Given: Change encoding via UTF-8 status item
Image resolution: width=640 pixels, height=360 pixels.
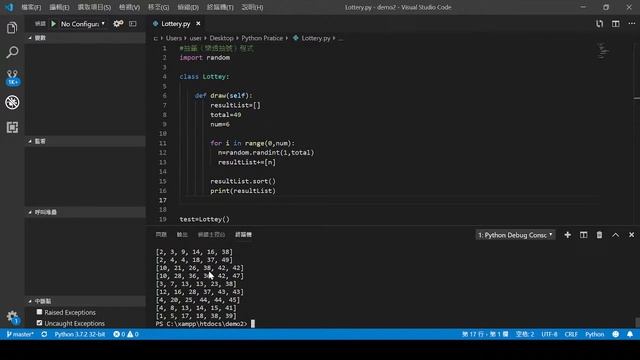Looking at the screenshot, I should click(x=549, y=334).
